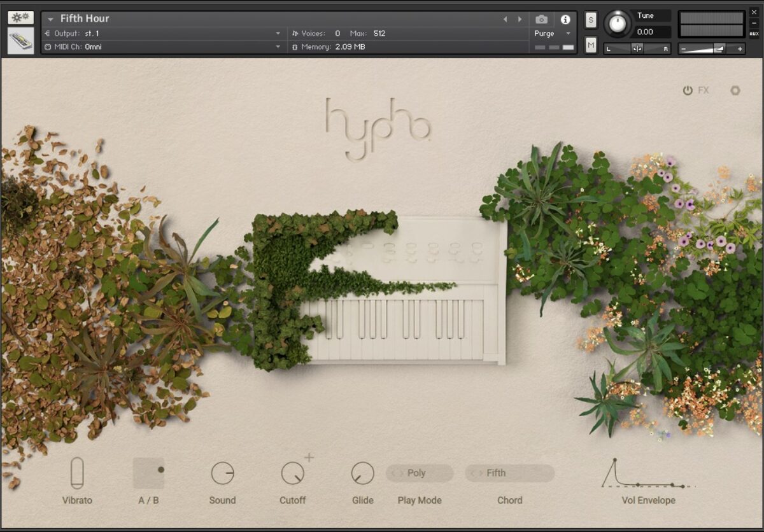Click the Play Mode label
Viewport: 764px width, 532px height.
click(x=420, y=500)
